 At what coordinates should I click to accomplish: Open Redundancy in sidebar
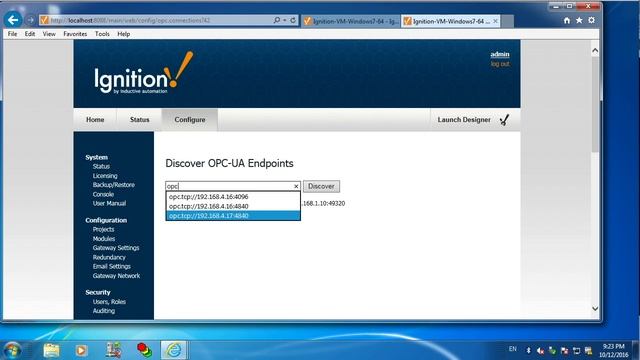109,257
